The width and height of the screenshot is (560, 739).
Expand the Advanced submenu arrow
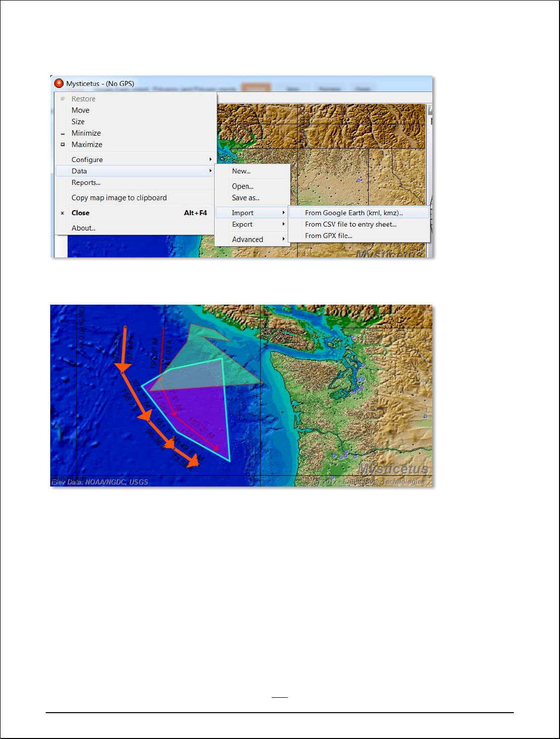tap(284, 239)
